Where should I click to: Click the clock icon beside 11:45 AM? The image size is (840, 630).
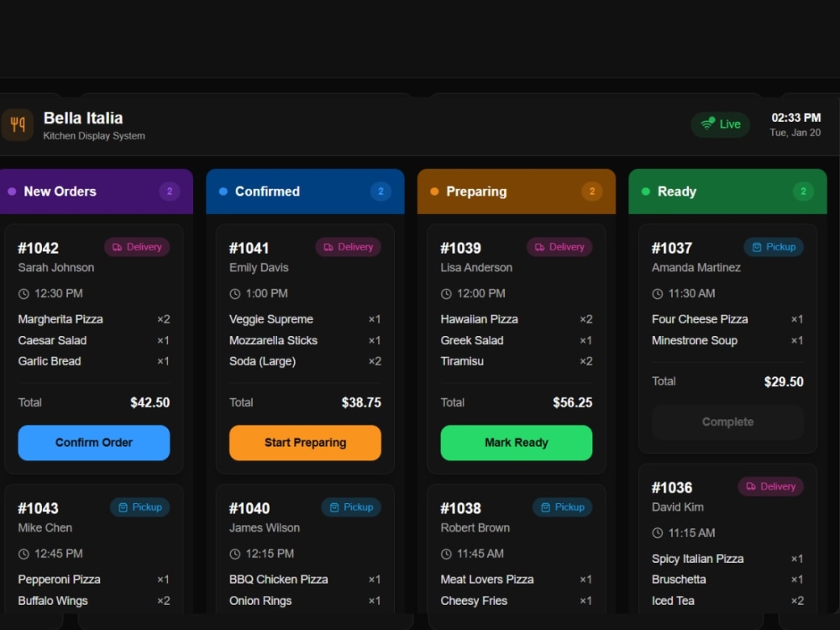446,554
